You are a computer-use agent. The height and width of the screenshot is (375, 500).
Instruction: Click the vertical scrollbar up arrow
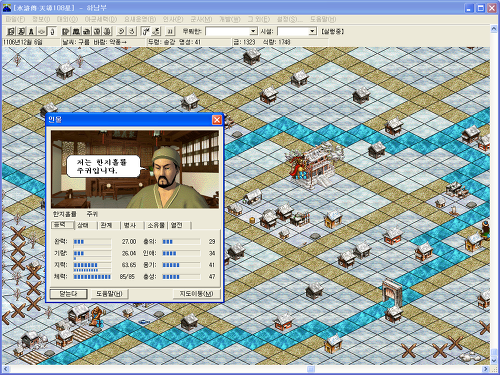494,29
